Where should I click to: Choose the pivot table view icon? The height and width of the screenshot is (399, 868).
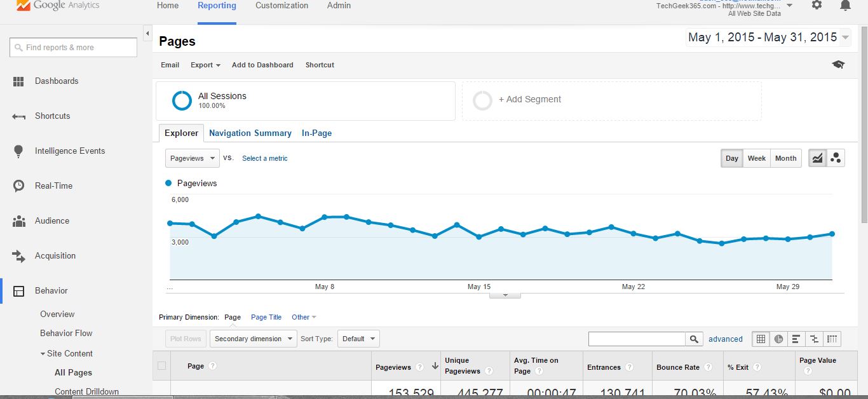[832, 339]
